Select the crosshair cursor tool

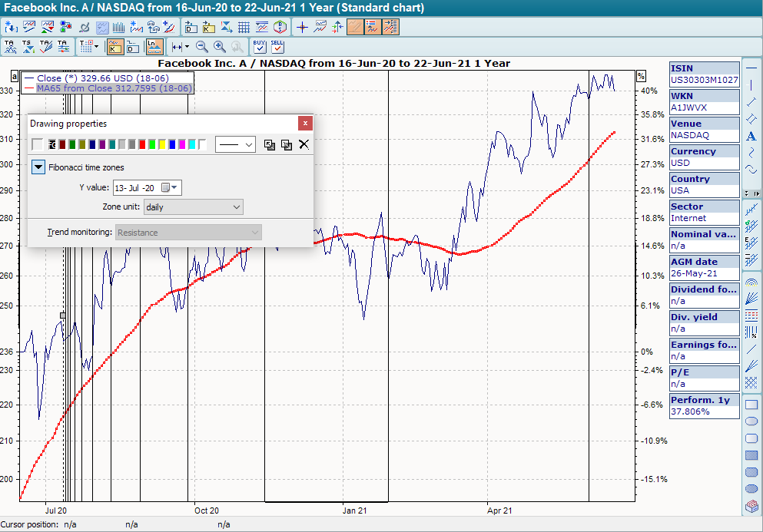point(302,27)
